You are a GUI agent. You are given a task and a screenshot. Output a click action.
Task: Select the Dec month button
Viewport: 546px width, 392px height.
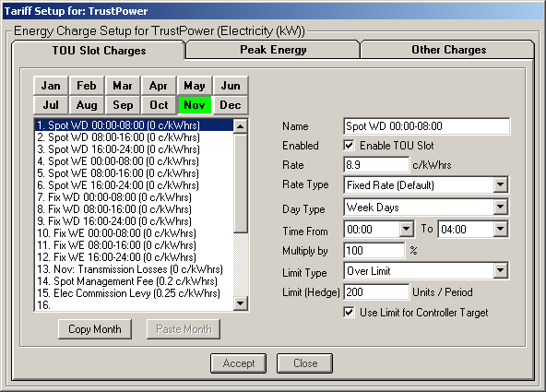231,105
